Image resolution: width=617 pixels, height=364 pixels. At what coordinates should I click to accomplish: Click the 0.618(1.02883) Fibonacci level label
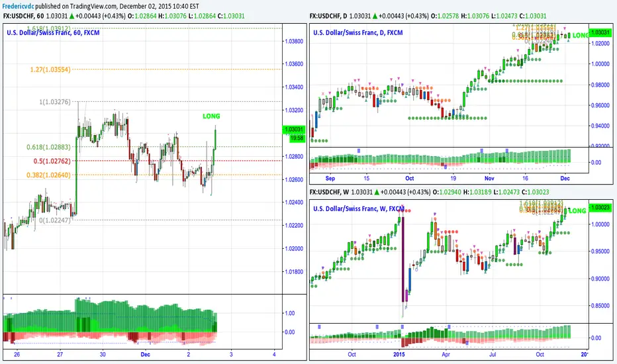pyautogui.click(x=48, y=147)
